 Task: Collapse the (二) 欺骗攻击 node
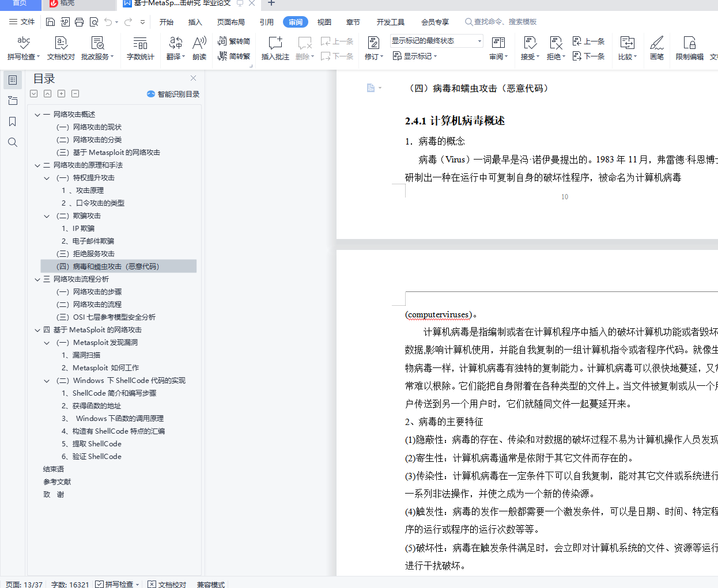[47, 216]
